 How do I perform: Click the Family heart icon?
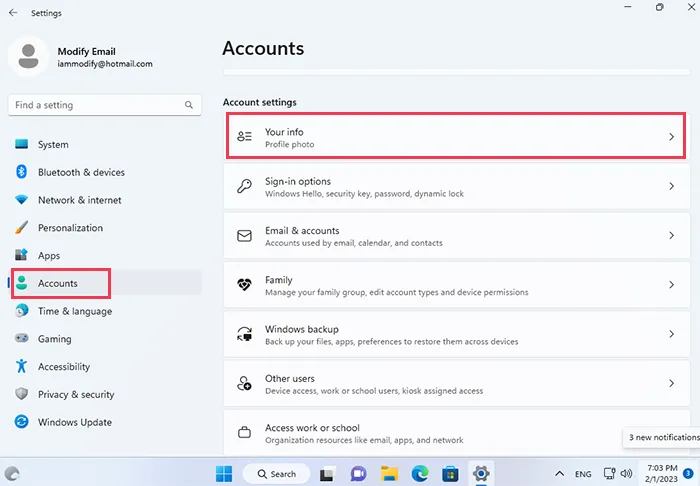coord(244,285)
